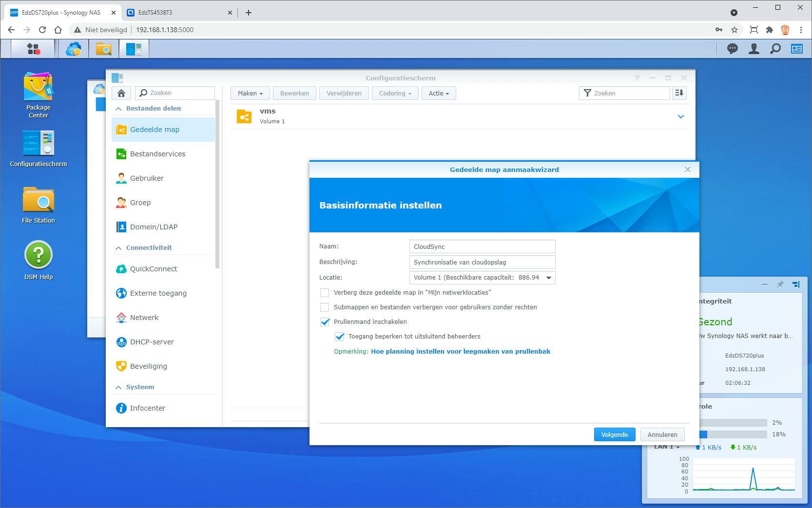Open Configuratiescherm desktop icon
This screenshot has height=508, width=812.
tap(39, 149)
